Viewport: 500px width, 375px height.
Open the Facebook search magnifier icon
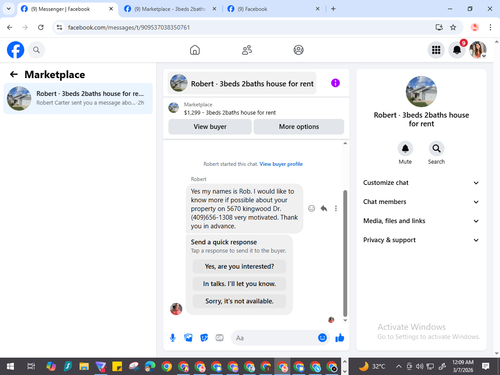[36, 50]
